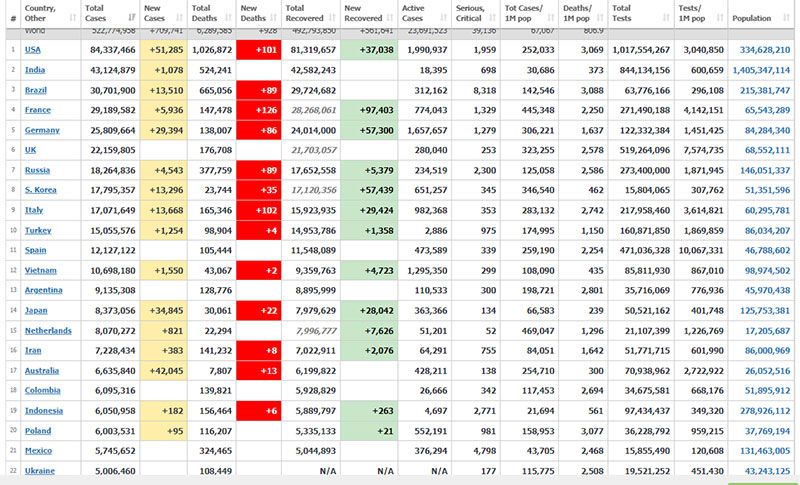Select France new recovered cell +97,403
Screen dimensions: 800x485
pos(369,110)
